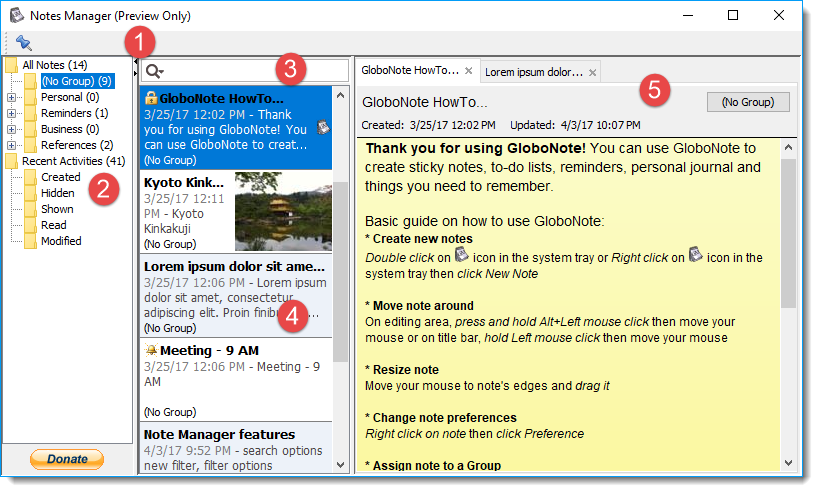Close the Lorem ipsum dolor tab
The image size is (818, 492).
[592, 73]
